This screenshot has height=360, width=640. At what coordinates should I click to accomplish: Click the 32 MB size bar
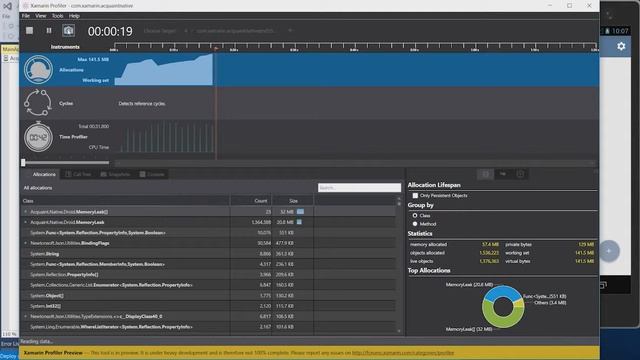click(x=300, y=212)
